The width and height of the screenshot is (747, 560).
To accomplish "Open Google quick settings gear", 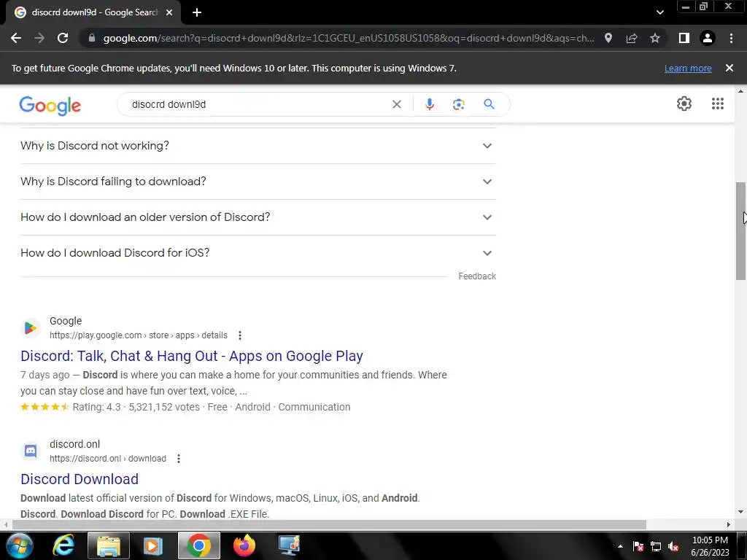I will coord(684,104).
